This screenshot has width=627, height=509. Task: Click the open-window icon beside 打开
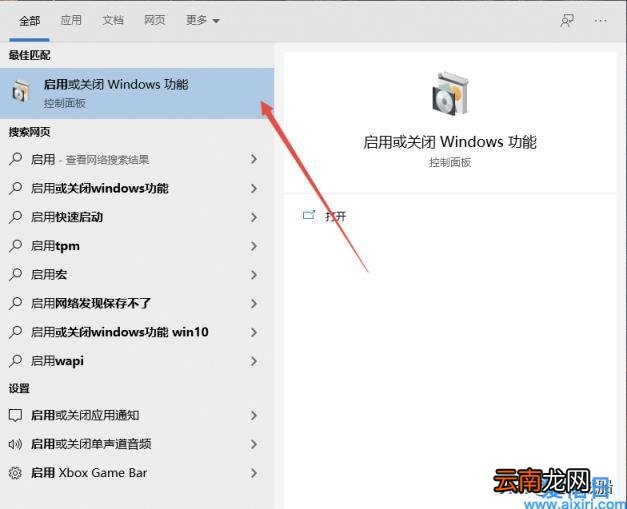pyautogui.click(x=309, y=215)
